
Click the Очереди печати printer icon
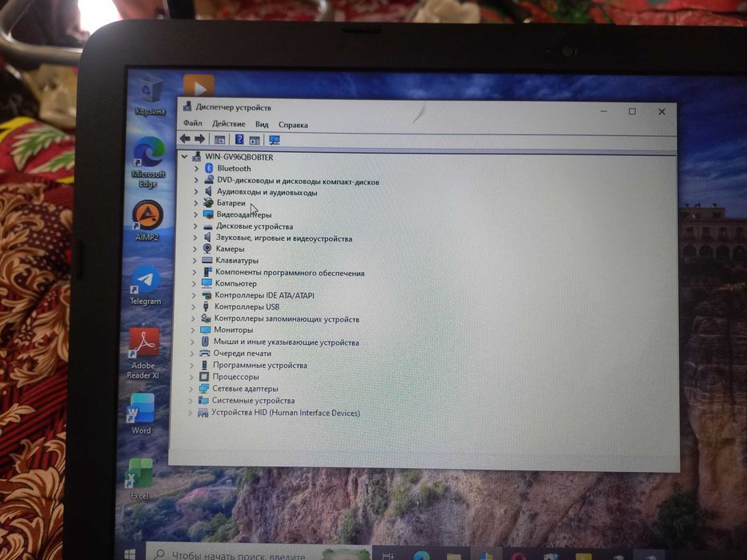(x=205, y=353)
